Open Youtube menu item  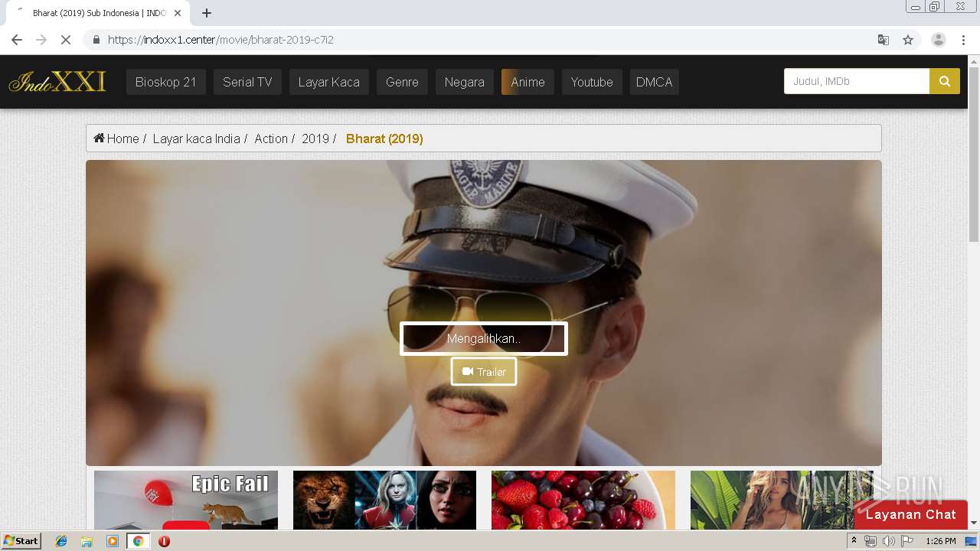pos(592,82)
